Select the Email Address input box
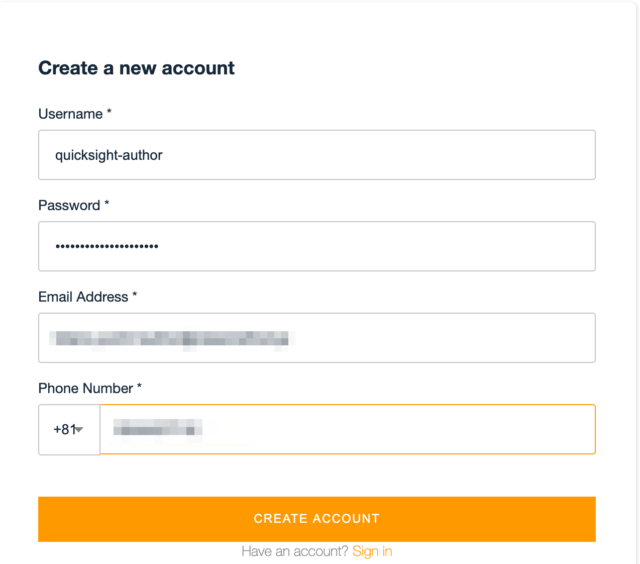This screenshot has height=564, width=640. 317,338
